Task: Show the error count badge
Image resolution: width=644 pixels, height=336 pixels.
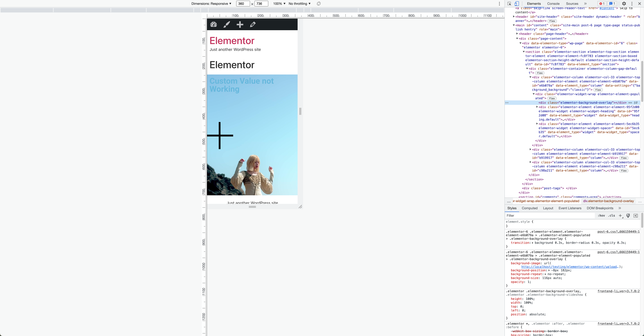Action: [x=602, y=4]
